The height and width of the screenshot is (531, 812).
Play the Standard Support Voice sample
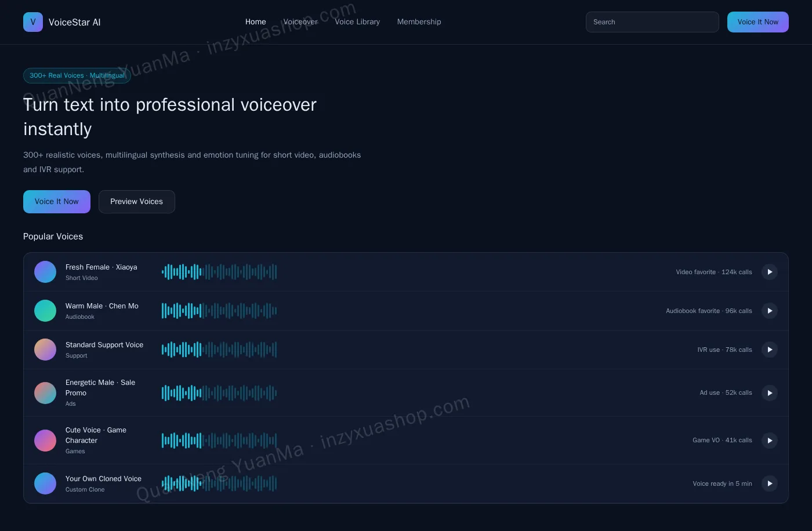770,350
